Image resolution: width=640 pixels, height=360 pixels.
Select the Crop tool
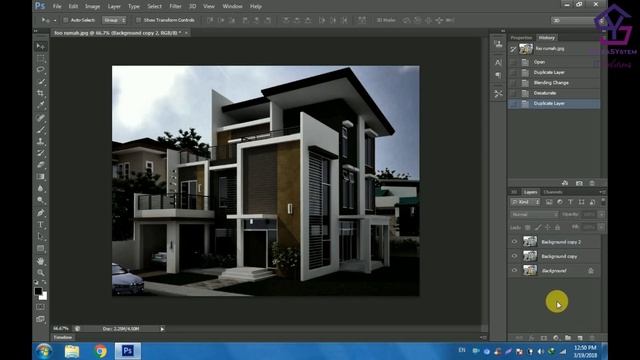[40, 93]
